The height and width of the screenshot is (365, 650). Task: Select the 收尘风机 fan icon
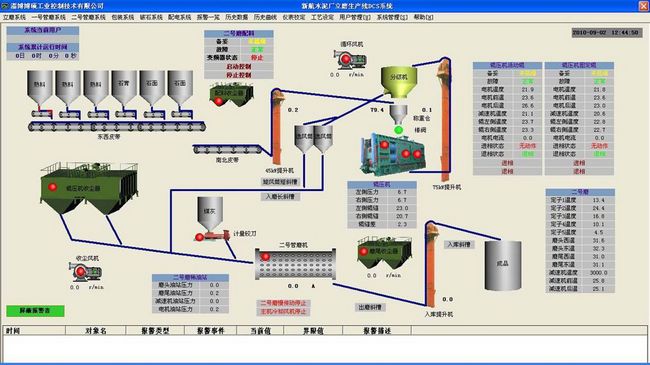tap(85, 272)
